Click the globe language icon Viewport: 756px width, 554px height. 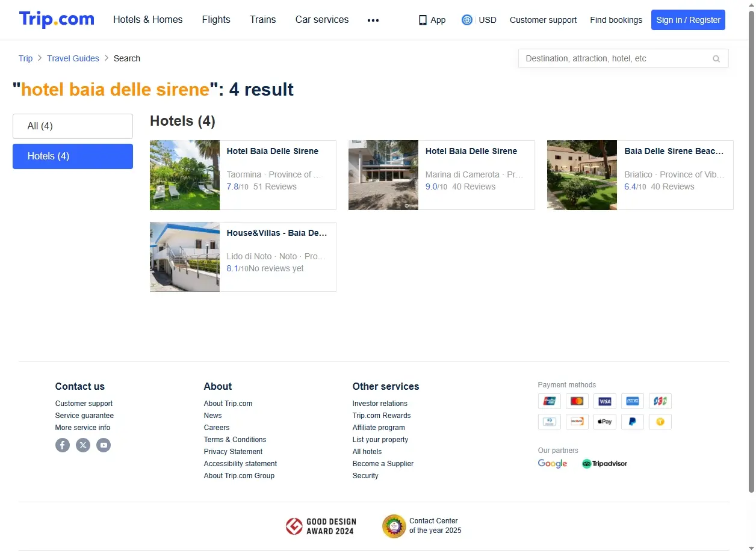467,20
